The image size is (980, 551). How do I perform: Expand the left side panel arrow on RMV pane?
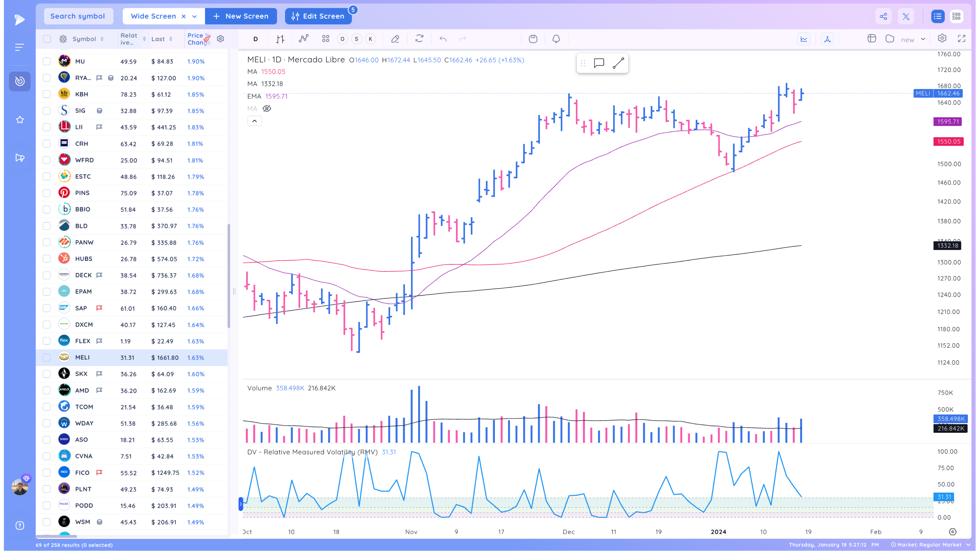click(240, 504)
